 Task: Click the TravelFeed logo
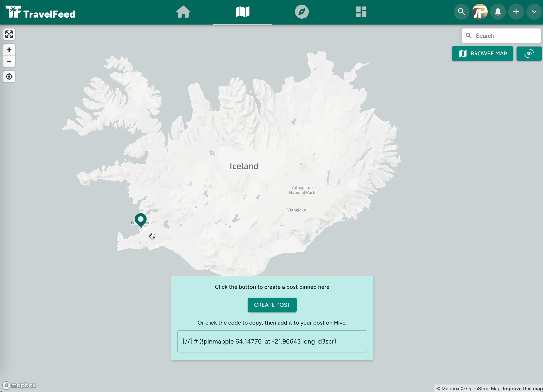(x=40, y=12)
